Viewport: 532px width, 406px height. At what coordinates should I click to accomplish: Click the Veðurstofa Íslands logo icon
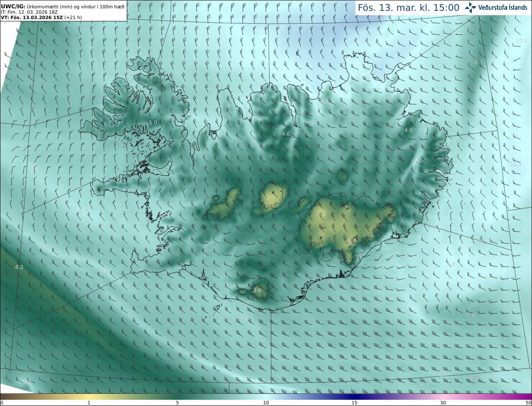(x=470, y=7)
